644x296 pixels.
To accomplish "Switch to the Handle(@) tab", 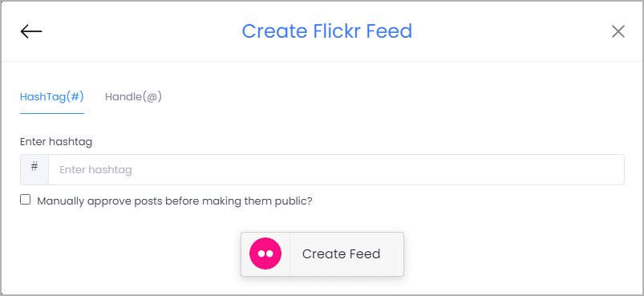I will [x=133, y=96].
